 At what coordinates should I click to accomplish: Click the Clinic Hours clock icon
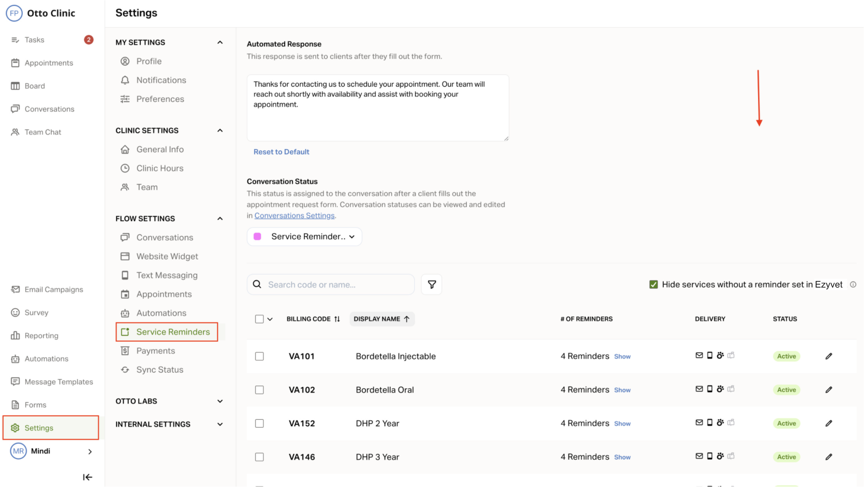(x=125, y=168)
